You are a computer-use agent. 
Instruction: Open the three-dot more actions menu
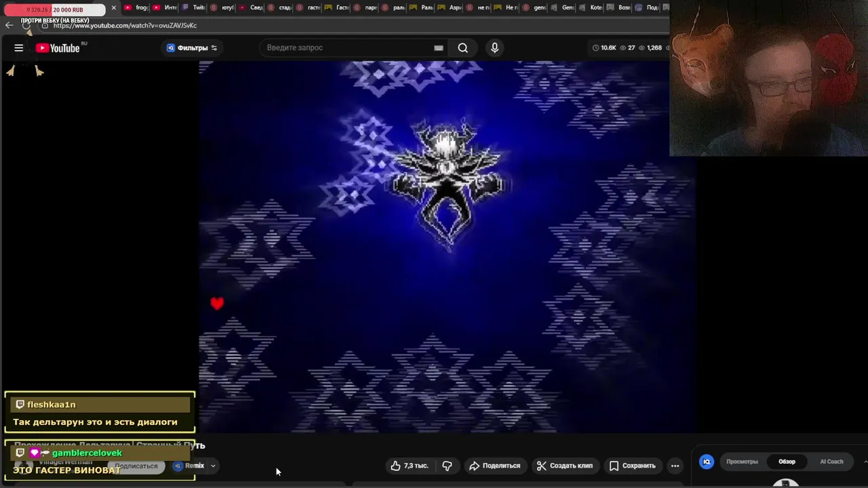pyautogui.click(x=675, y=466)
